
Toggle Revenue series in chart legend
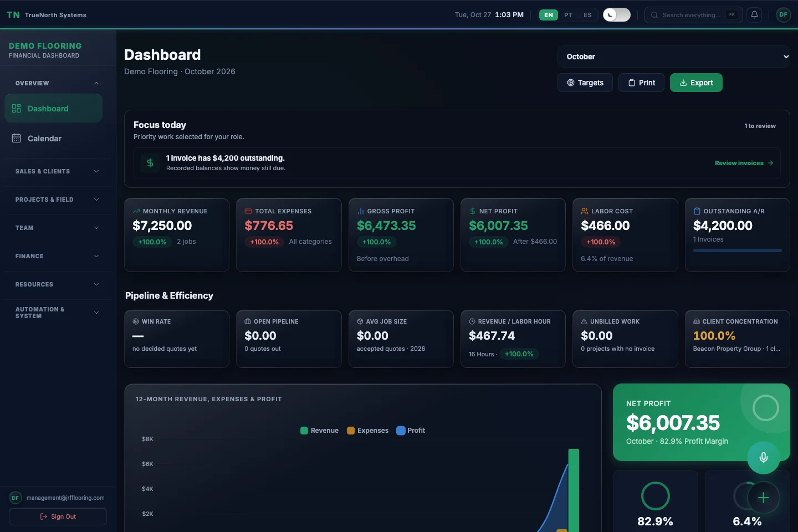click(319, 431)
